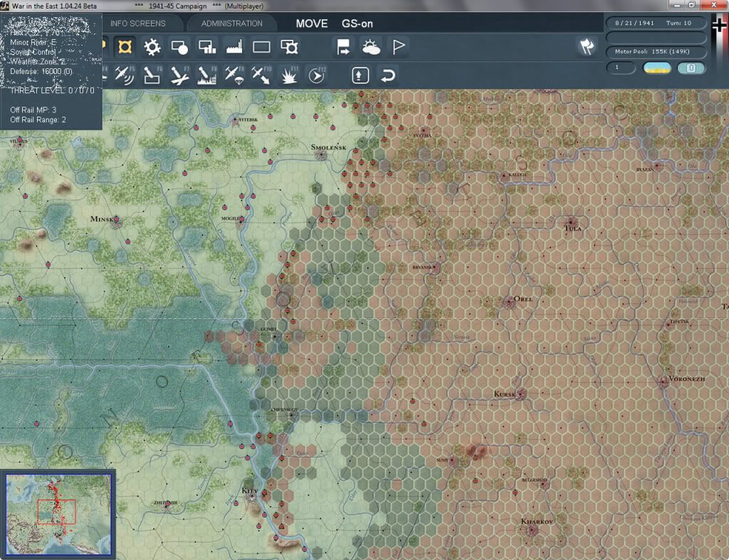This screenshot has width=729, height=560.
Task: Select the Voronezh city hex
Action: click(664, 381)
